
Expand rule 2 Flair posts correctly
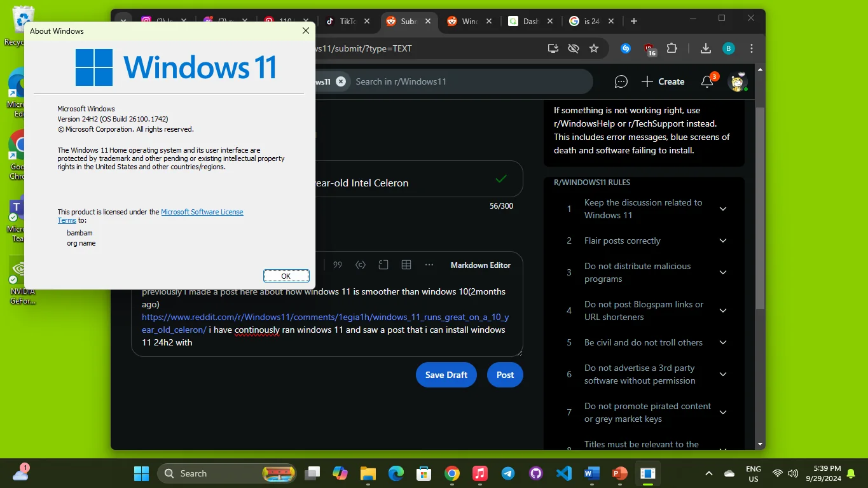pyautogui.click(x=722, y=241)
